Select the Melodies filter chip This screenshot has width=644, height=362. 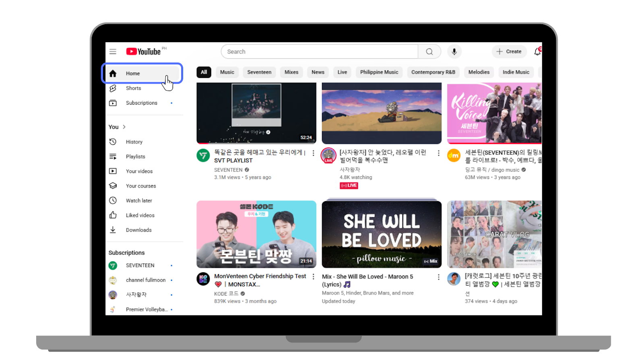[x=479, y=72]
